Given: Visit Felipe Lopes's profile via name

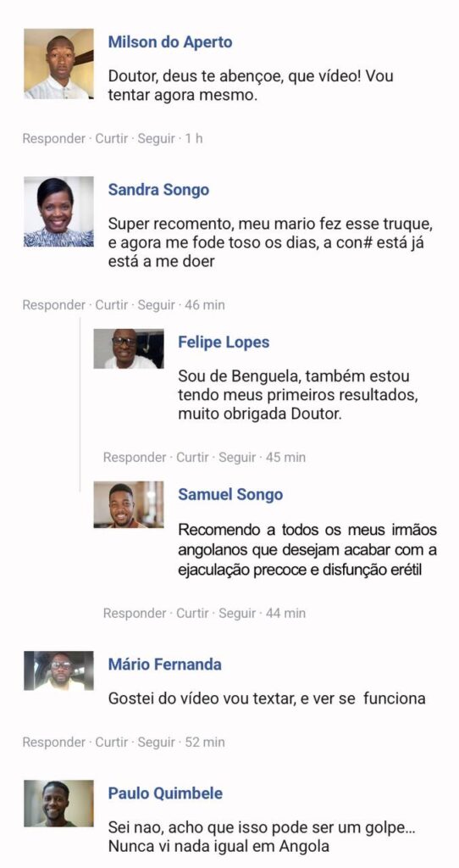Looking at the screenshot, I should 224,342.
